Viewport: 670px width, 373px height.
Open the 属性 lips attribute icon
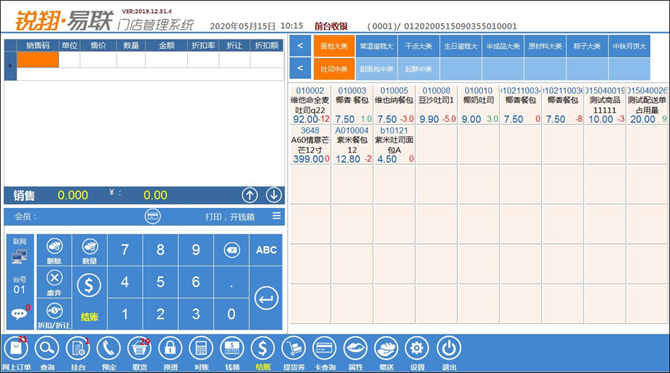tap(356, 353)
